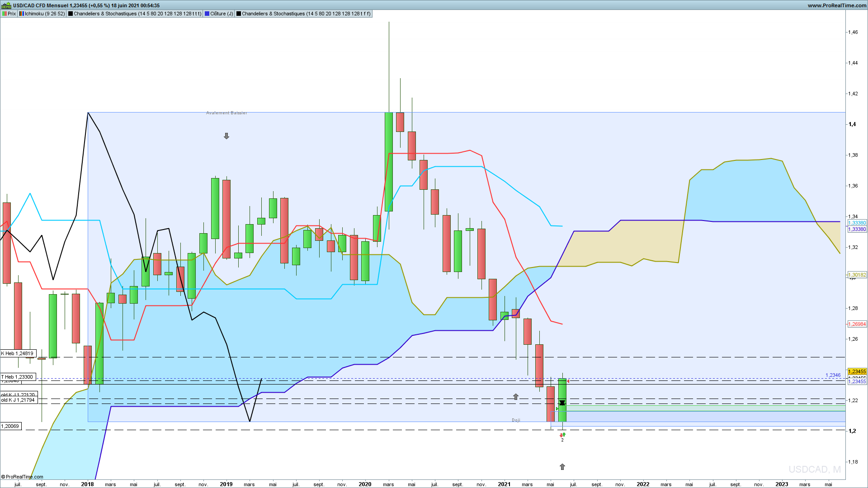Screen dimensions: 868x488
Task: Click the gray up arrow below the June 2021 candle
Action: pyautogui.click(x=562, y=467)
